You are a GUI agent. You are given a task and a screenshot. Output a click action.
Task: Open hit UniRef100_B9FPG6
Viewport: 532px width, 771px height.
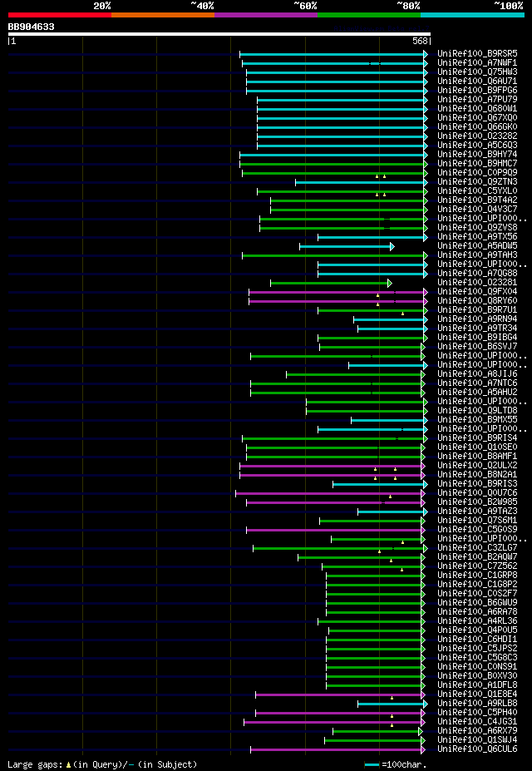pyautogui.click(x=477, y=90)
